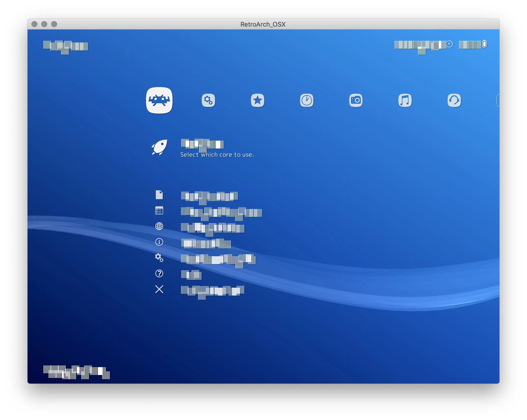
Task: Click the 'Select which core to use.' text
Action: tap(217, 155)
